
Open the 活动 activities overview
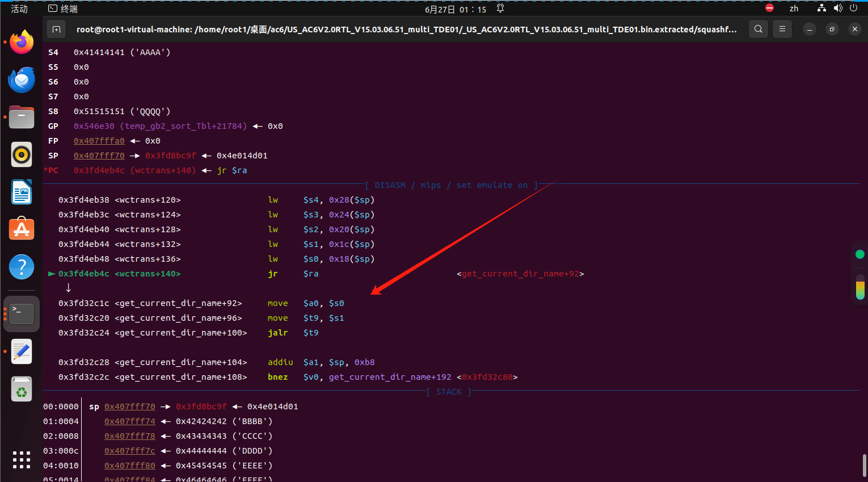[19, 9]
